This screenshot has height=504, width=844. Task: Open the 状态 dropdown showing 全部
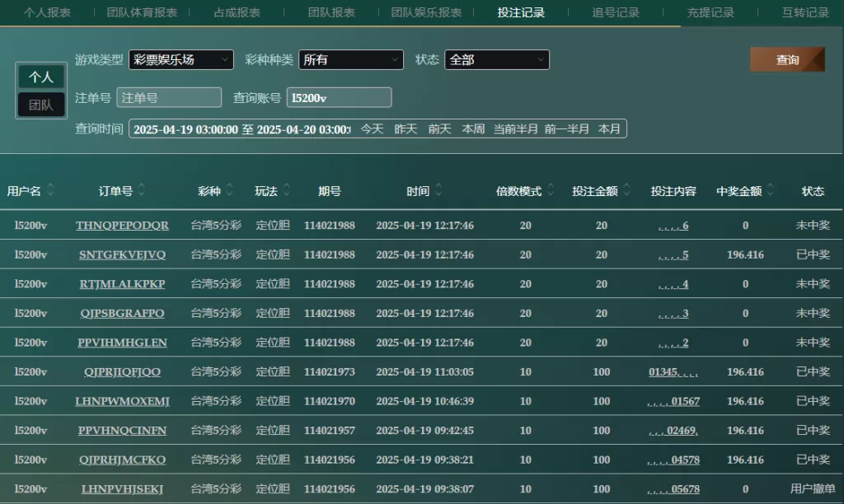point(496,60)
